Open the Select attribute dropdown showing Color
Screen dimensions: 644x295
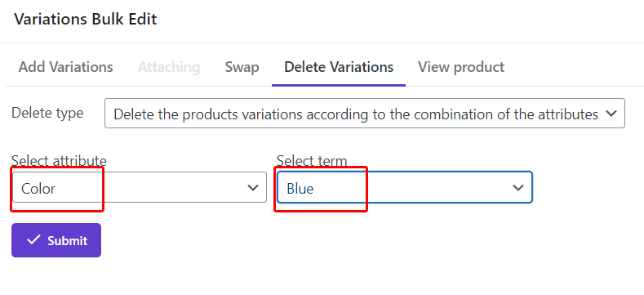[x=140, y=187]
